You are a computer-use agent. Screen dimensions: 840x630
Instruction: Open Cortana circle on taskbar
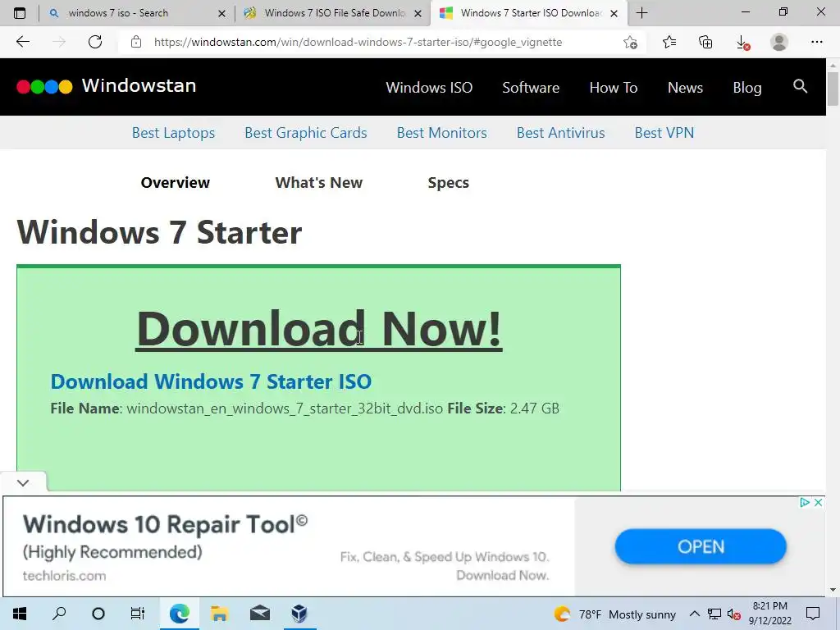[98, 614]
